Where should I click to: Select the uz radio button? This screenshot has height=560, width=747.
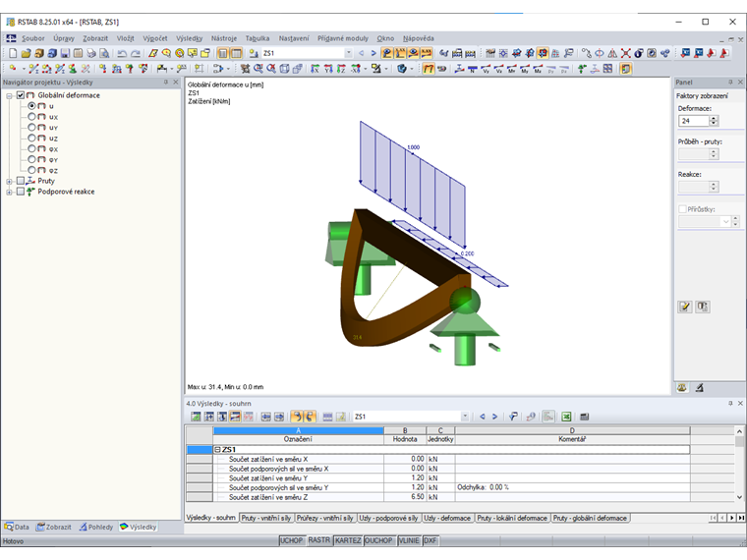click(31, 139)
